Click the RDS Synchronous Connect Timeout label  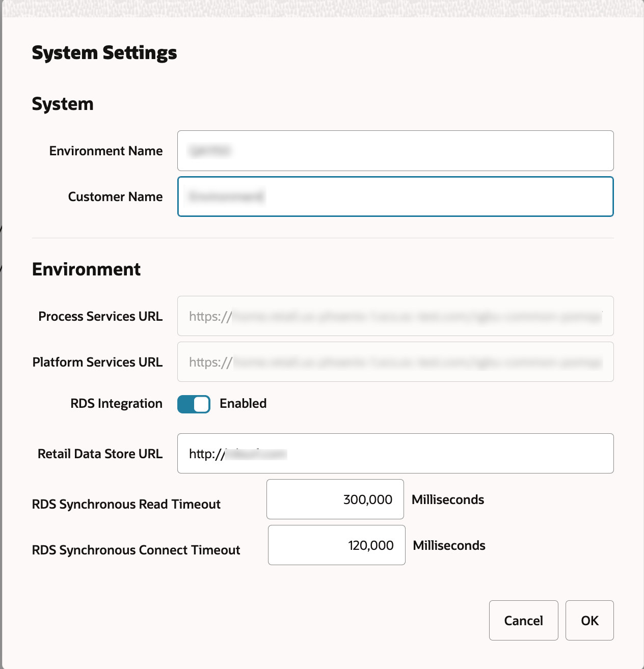[136, 550]
